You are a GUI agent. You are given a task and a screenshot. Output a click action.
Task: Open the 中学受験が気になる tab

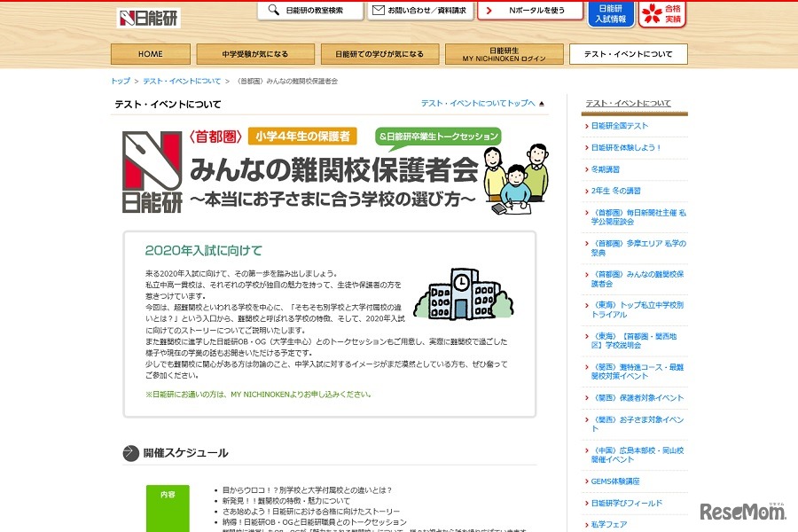click(x=256, y=53)
